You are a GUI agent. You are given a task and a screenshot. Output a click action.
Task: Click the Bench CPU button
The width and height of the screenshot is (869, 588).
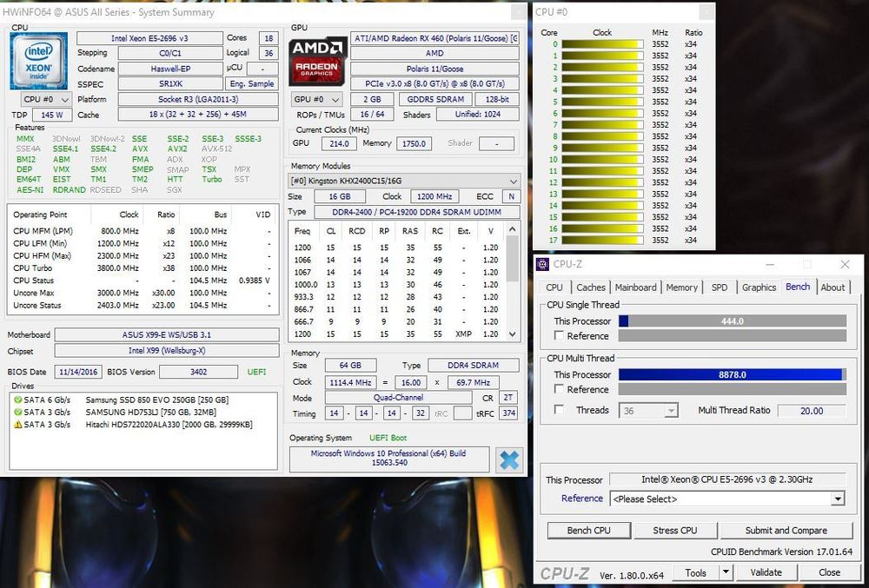pos(588,531)
